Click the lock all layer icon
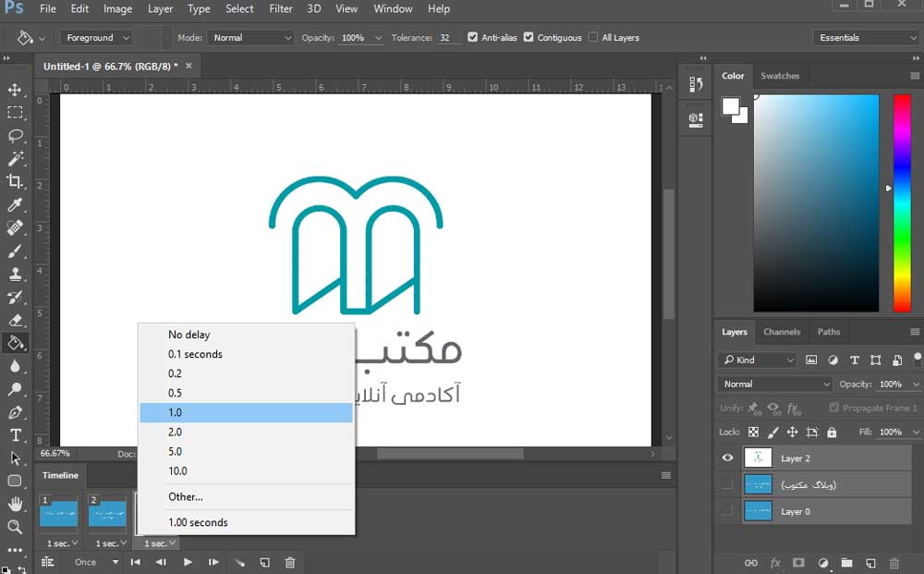The width and height of the screenshot is (924, 574). 832,432
